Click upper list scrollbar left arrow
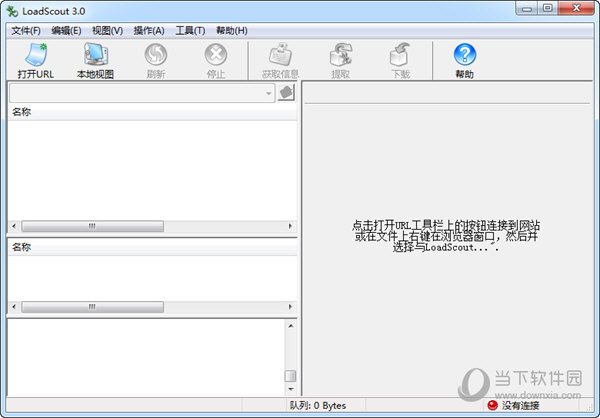The image size is (600, 418). [x=14, y=226]
